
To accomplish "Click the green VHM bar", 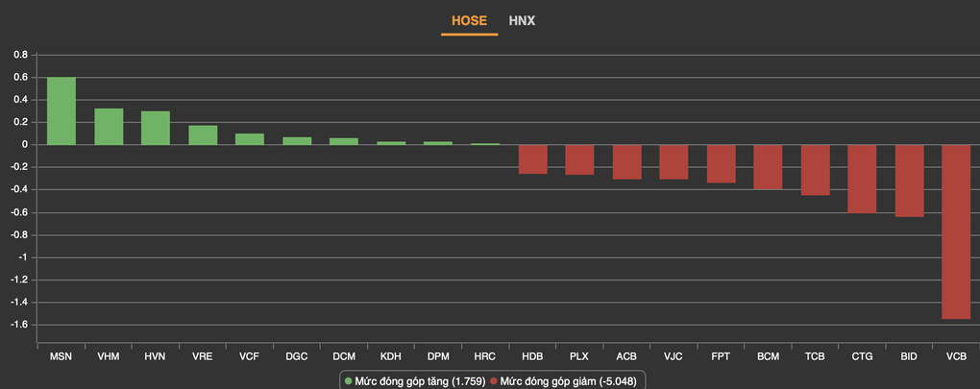I will pyautogui.click(x=109, y=127).
